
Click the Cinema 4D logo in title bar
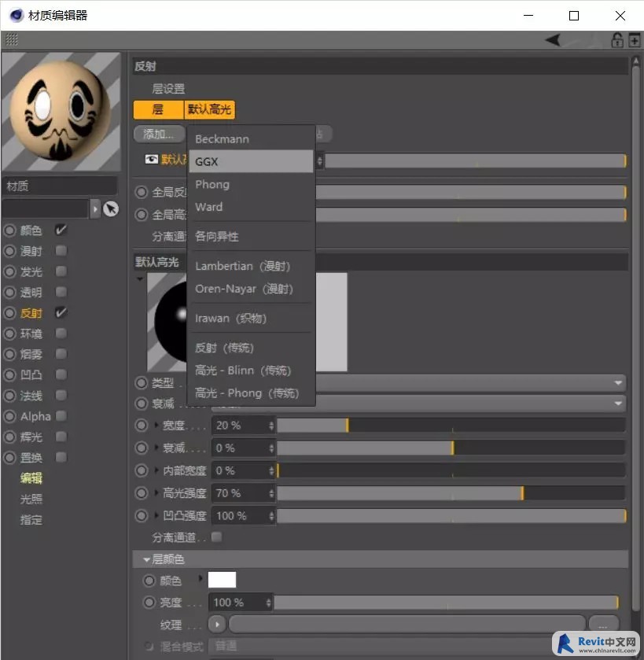(x=16, y=16)
